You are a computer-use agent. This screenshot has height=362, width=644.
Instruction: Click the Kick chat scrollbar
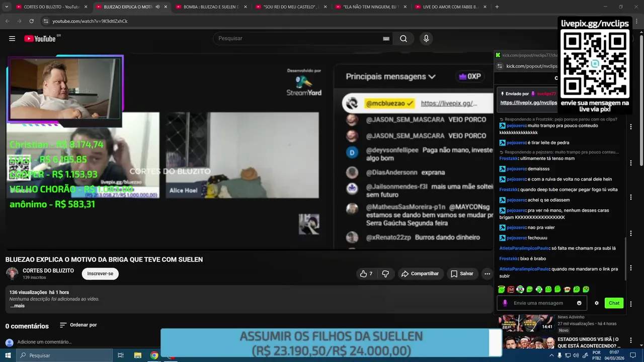(x=625, y=258)
